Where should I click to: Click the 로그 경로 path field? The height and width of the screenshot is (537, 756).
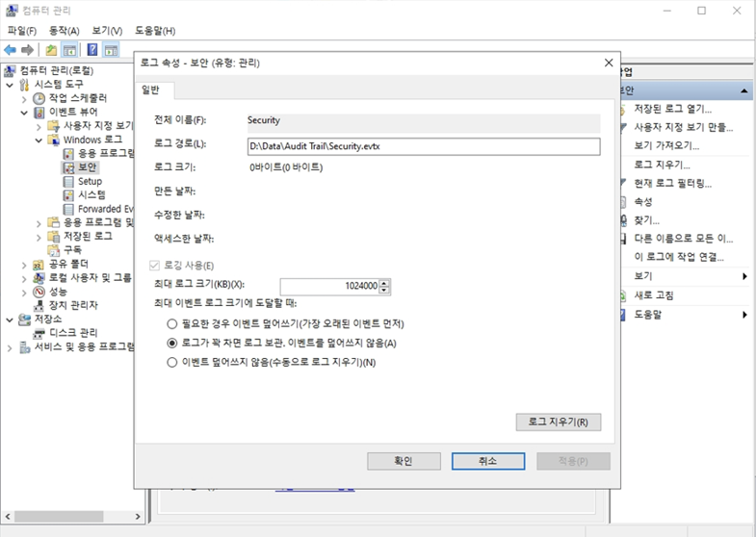424,146
